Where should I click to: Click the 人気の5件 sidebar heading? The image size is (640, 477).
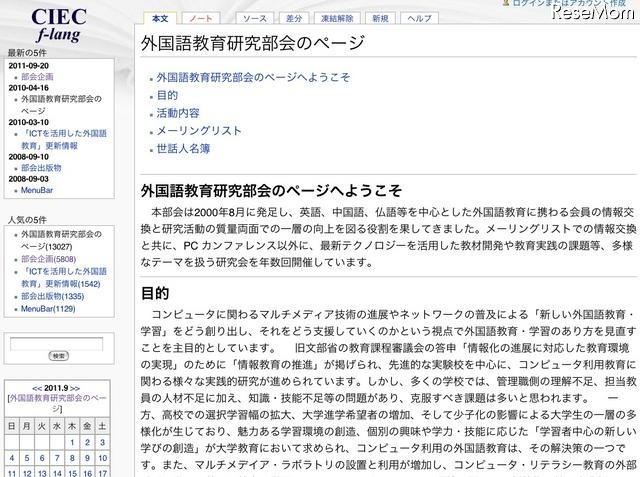(27, 220)
